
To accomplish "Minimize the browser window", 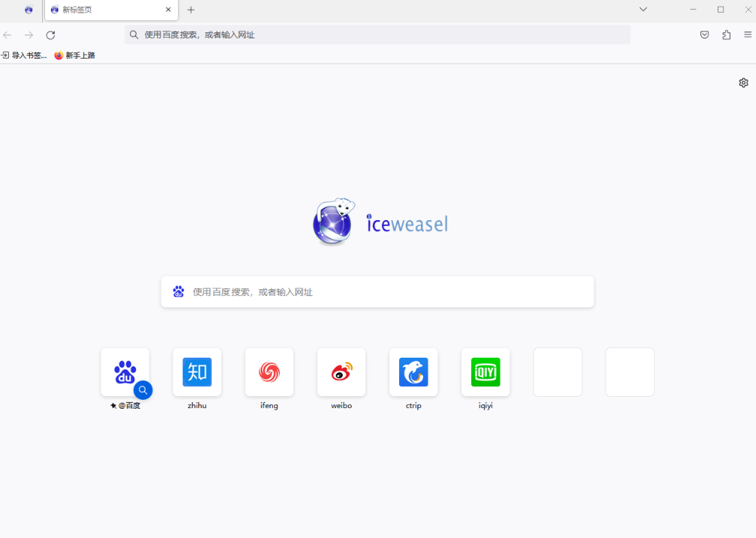I will pyautogui.click(x=693, y=9).
